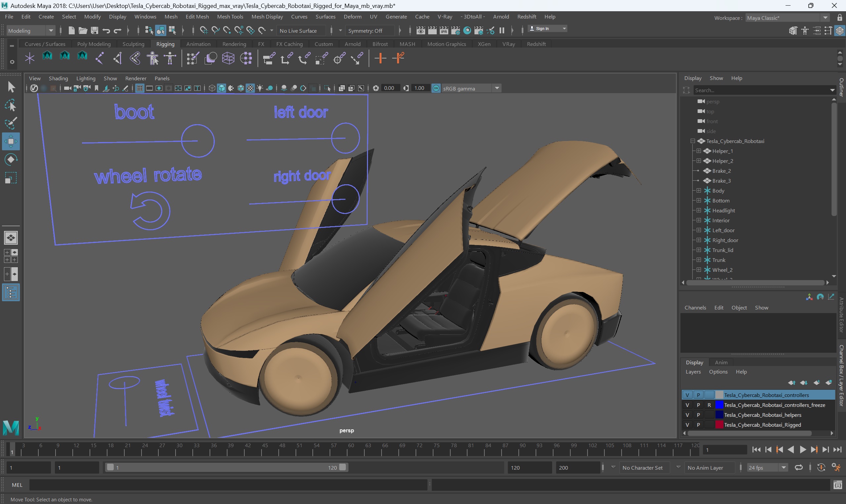Toggle visibility of Tesla_Cybercab_Robotaxi_controllers_freeze layer

click(687, 405)
